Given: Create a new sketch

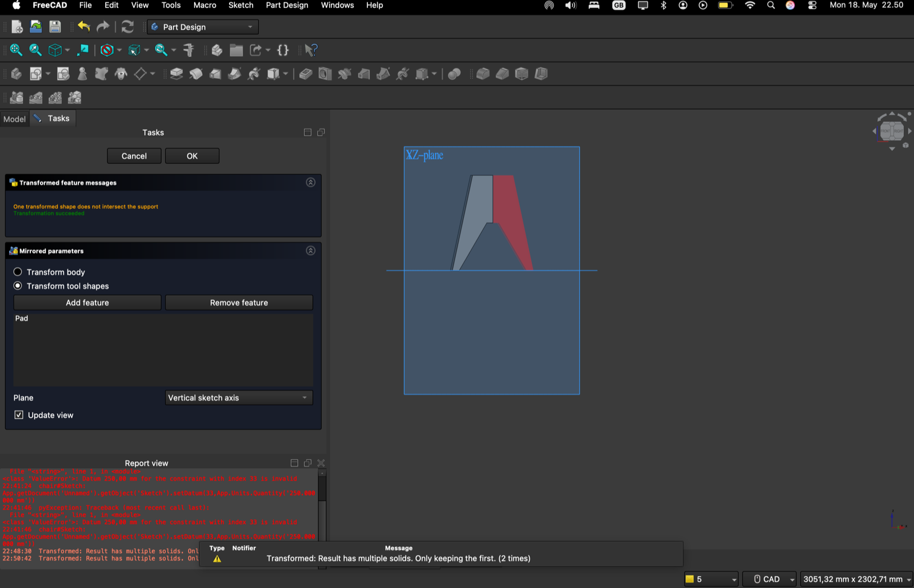Looking at the screenshot, I should click(x=36, y=74).
